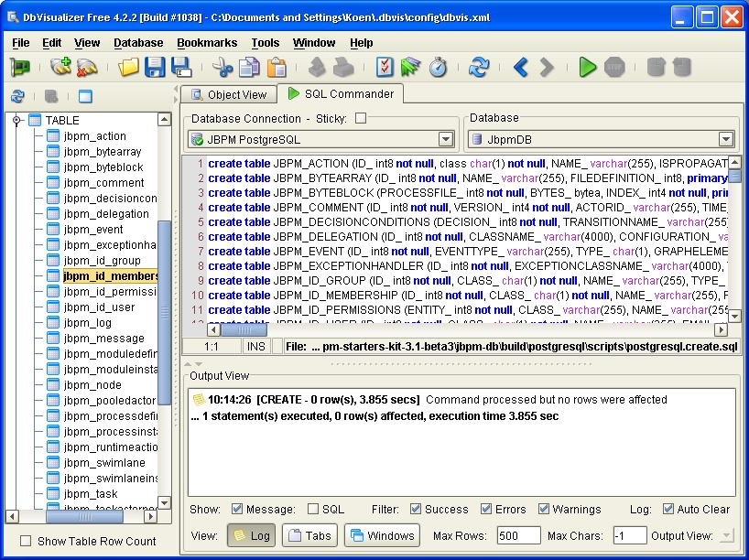Click the blue back arrow icon
This screenshot has height=560, width=749.
coord(520,67)
